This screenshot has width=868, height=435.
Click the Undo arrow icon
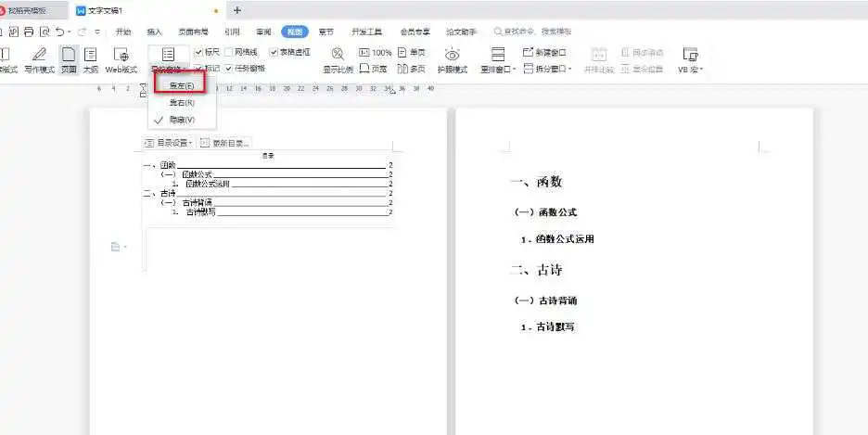(x=59, y=32)
